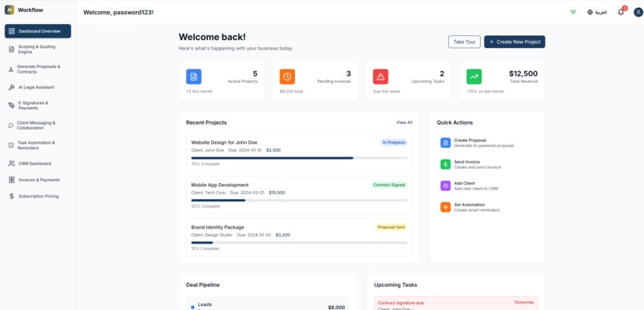The height and width of the screenshot is (310, 644).
Task: Click the green Wi-Fi connection status icon
Action: pyautogui.click(x=573, y=12)
